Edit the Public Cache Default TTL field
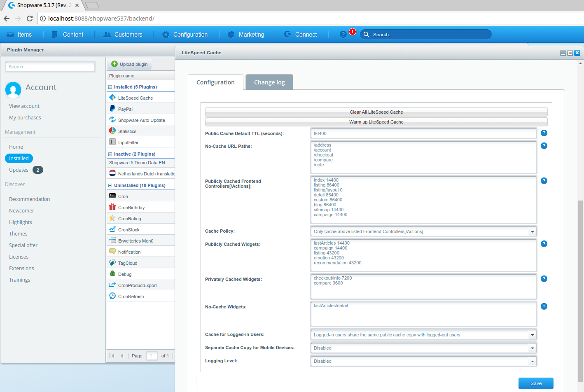The width and height of the screenshot is (584, 392). (424, 133)
